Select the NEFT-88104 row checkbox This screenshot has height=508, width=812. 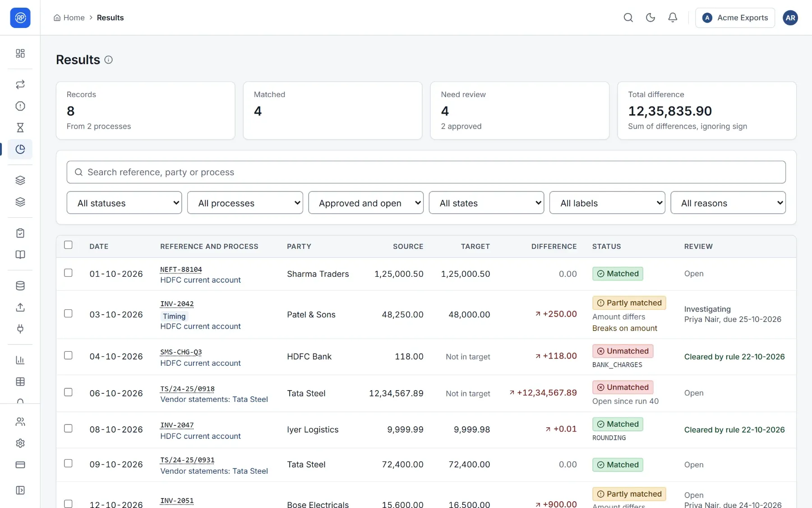coord(68,273)
